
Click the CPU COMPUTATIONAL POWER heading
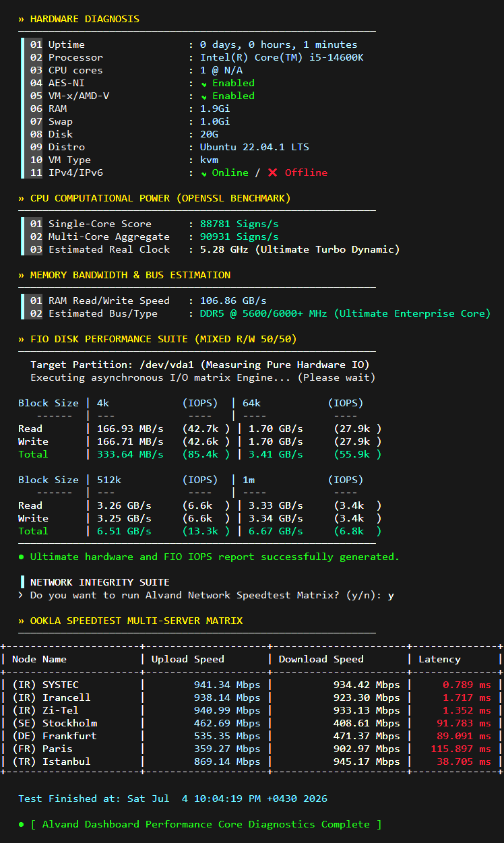pyautogui.click(x=160, y=198)
